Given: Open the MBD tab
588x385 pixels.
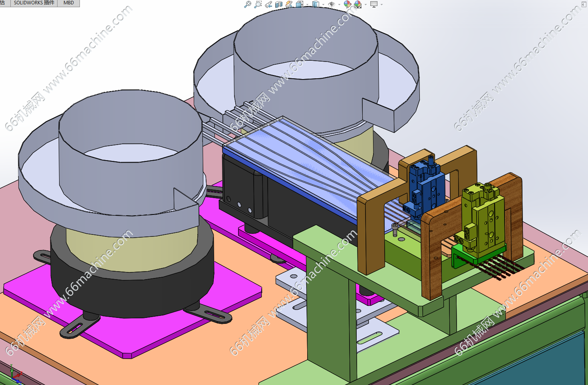Looking at the screenshot, I should 69,3.
